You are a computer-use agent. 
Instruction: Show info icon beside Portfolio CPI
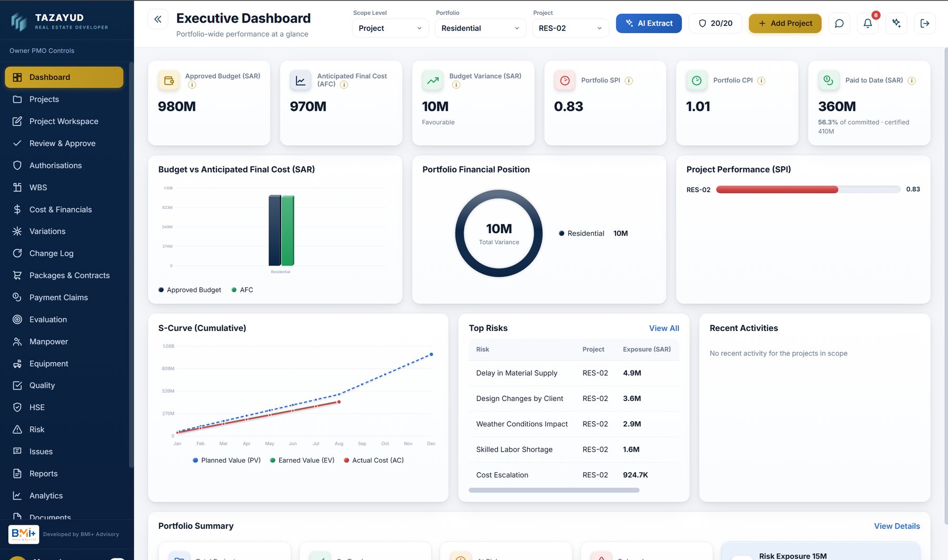point(761,81)
